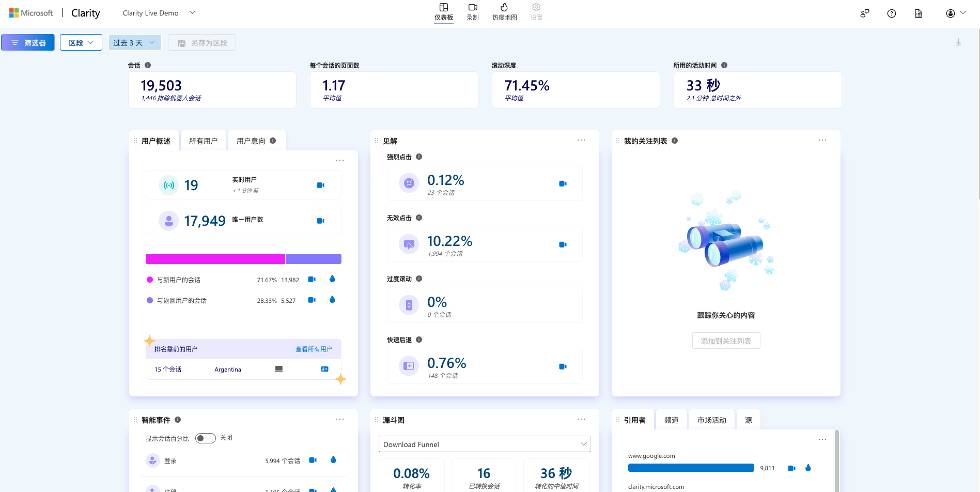Click the www.google.com blue referrer bar

point(691,468)
